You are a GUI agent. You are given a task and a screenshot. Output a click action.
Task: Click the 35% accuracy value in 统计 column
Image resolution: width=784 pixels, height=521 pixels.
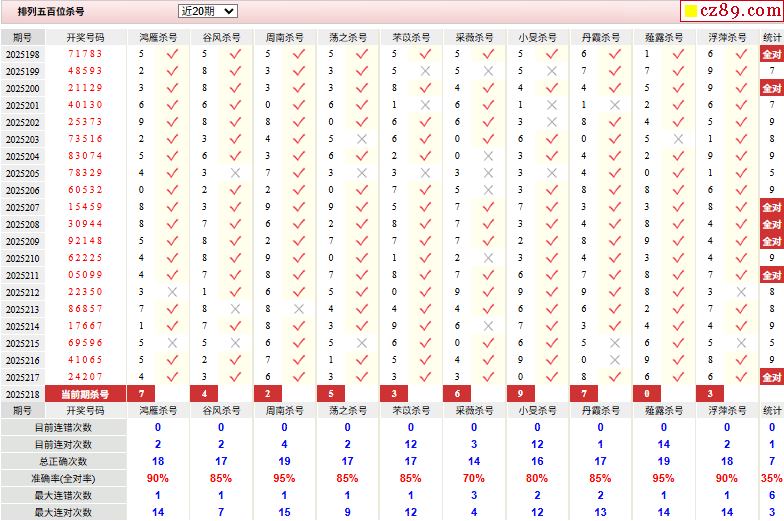coord(772,478)
